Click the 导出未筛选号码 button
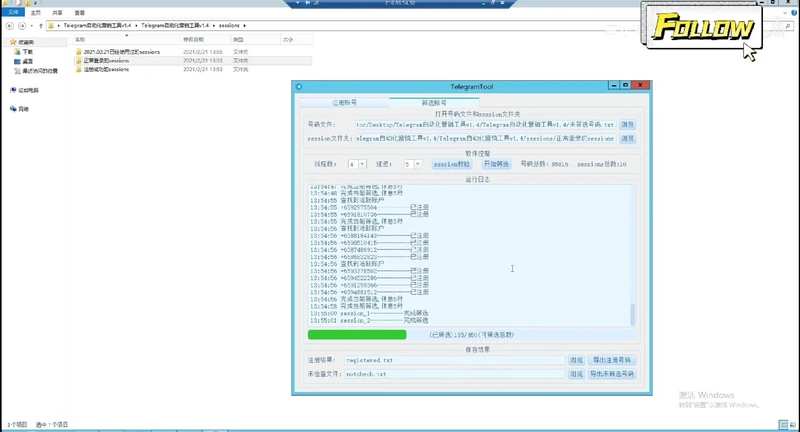 (612, 374)
